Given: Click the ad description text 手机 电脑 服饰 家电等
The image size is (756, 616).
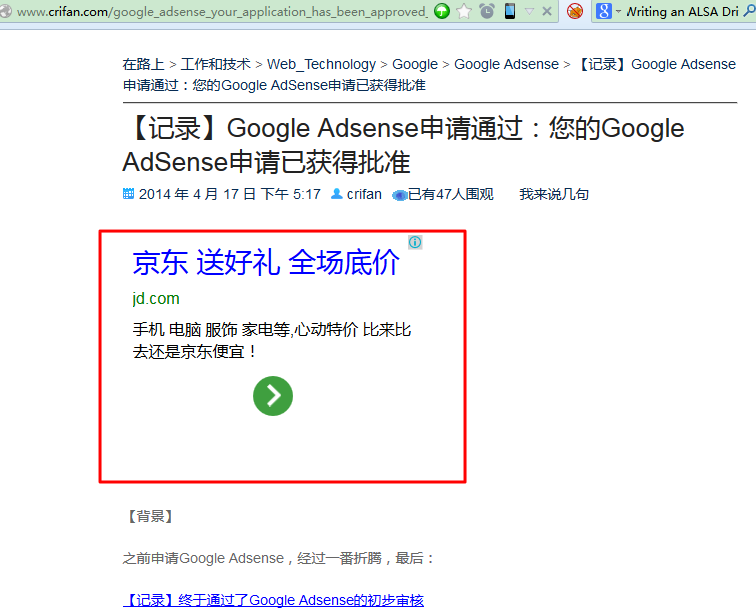Looking at the screenshot, I should pos(271,341).
